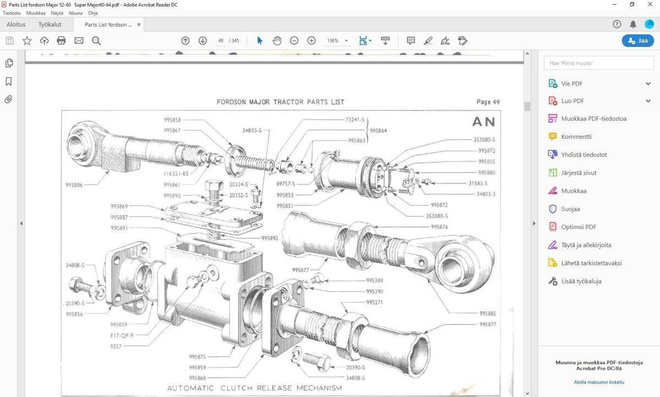
Task: Close the Parts List fordson tab
Action: click(x=139, y=24)
